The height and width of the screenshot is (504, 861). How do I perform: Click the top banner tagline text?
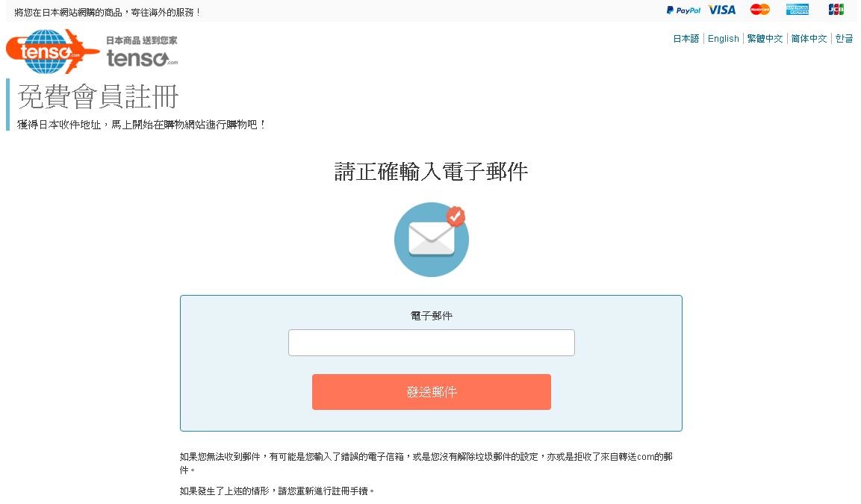click(108, 12)
